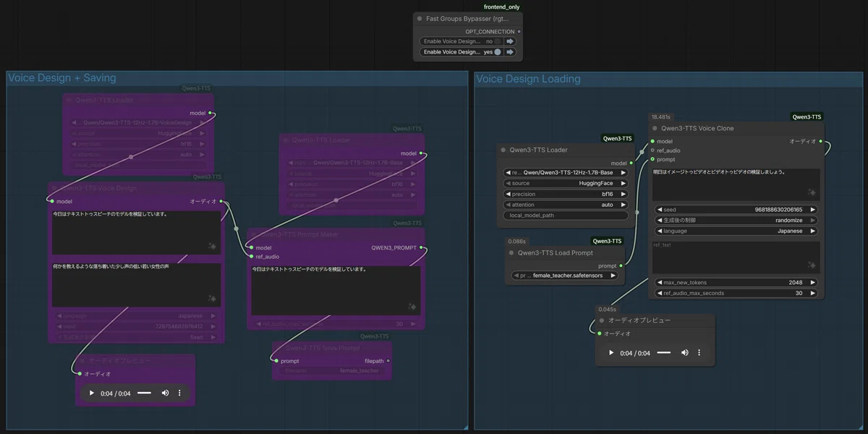Screen dimensions: 868x434
Task: Click the local_model_path field in Voice Design Loading loader
Action: point(566,216)
